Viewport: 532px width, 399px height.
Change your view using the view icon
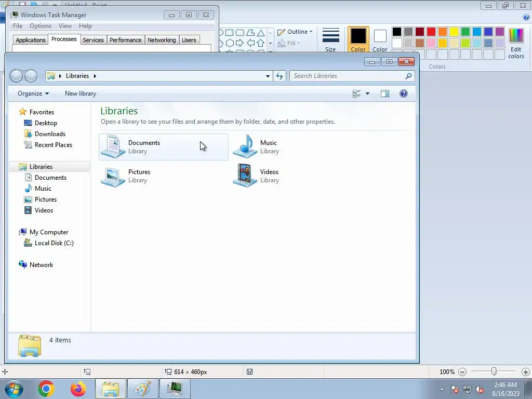[356, 94]
